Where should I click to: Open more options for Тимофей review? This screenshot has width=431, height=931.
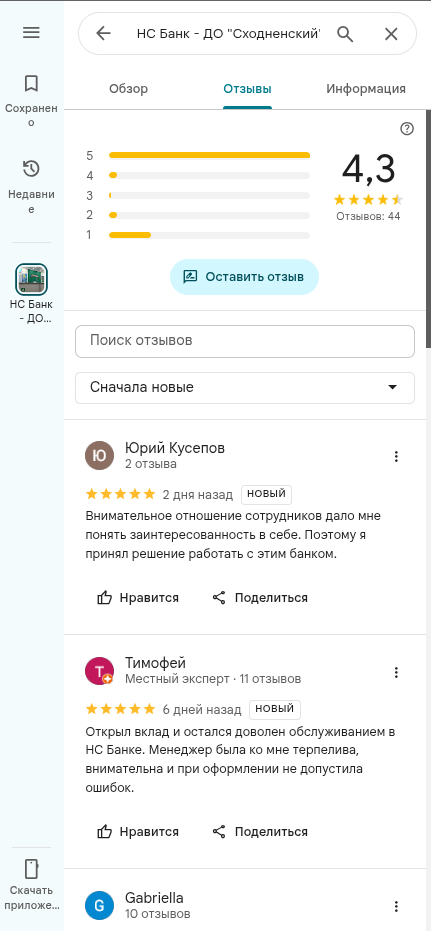pos(396,672)
